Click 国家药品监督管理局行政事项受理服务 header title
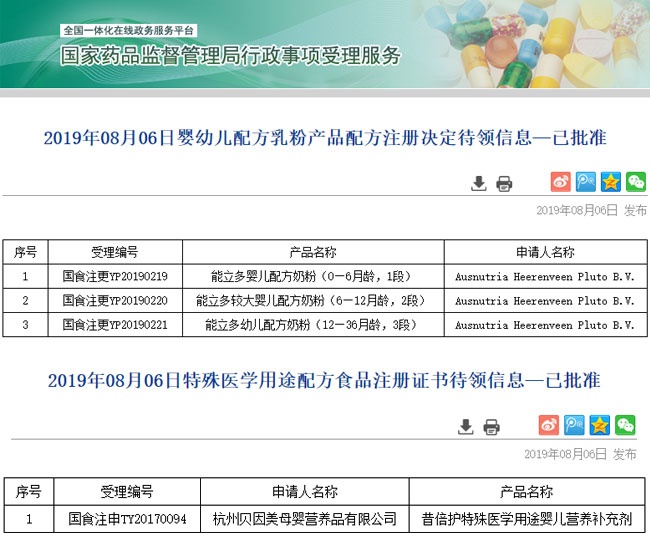Image resolution: width=650 pixels, height=546 pixels. tap(230, 56)
